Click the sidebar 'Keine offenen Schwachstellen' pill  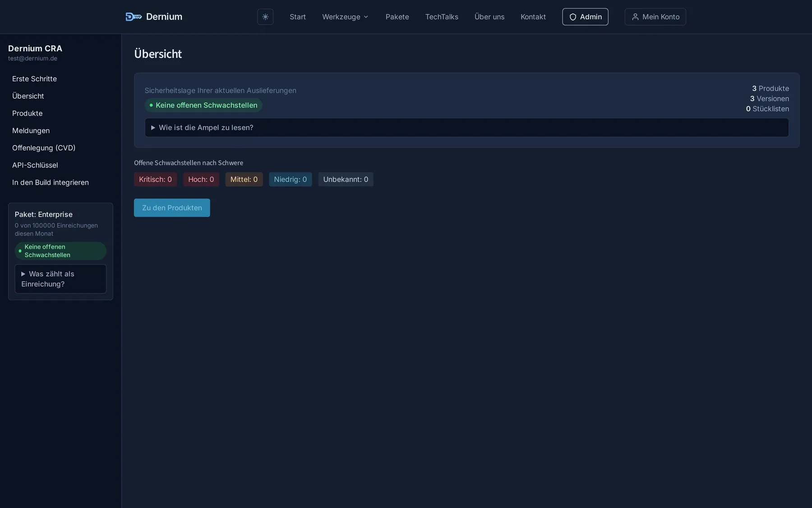coord(60,251)
